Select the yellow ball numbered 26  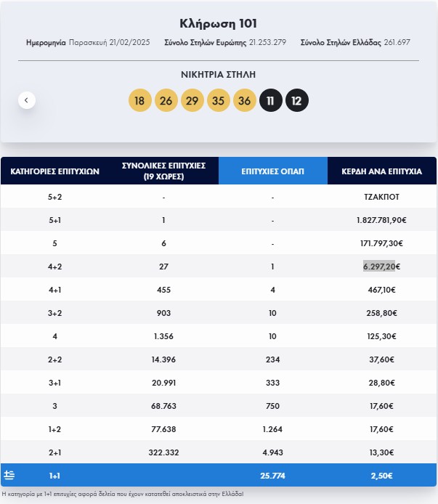(166, 100)
